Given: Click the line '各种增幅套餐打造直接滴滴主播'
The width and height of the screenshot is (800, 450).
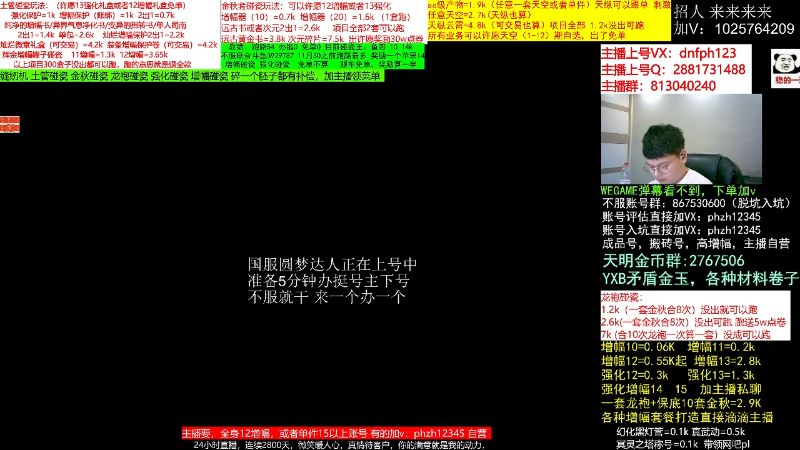Looking at the screenshot, I should click(x=687, y=417).
